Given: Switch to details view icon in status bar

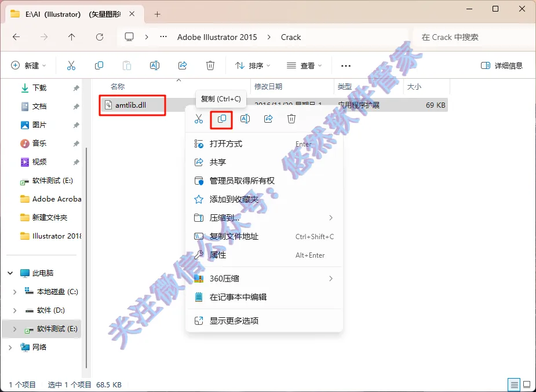Looking at the screenshot, I should [514, 385].
